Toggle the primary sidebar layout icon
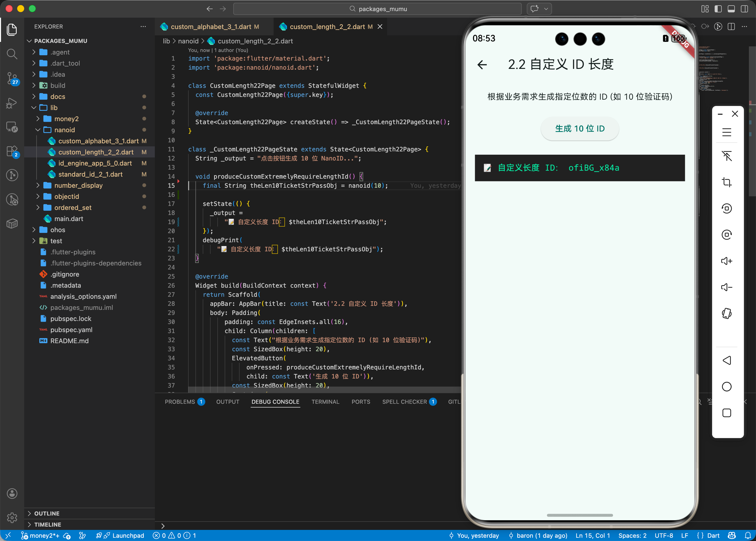The height and width of the screenshot is (541, 756). (718, 9)
